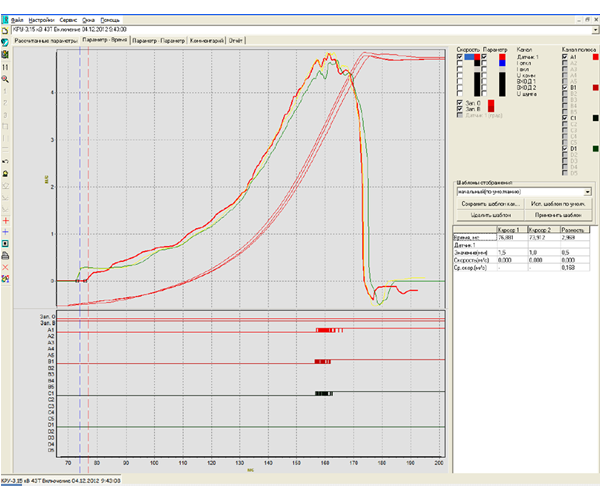Open the Файл menu
This screenshot has width=600, height=500.
17,20
